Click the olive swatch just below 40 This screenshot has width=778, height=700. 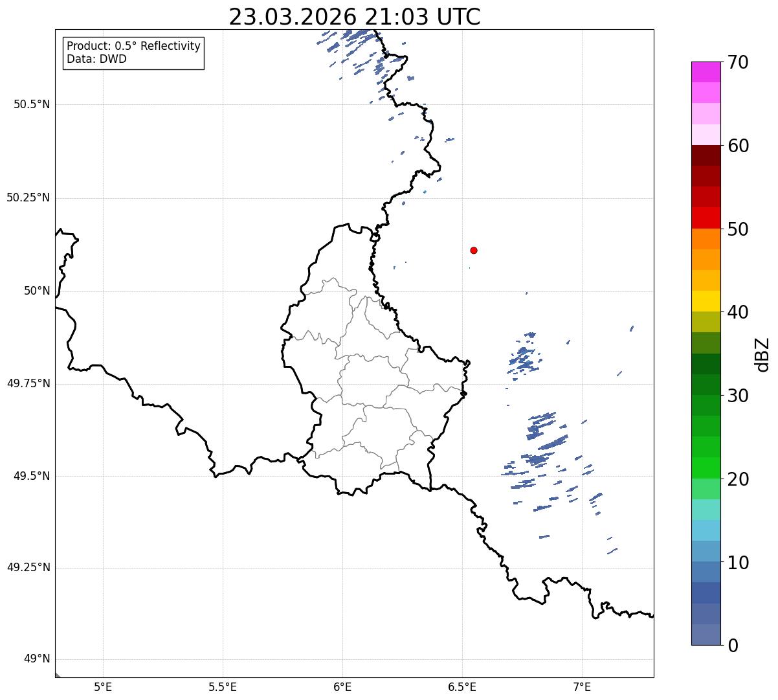(706, 322)
